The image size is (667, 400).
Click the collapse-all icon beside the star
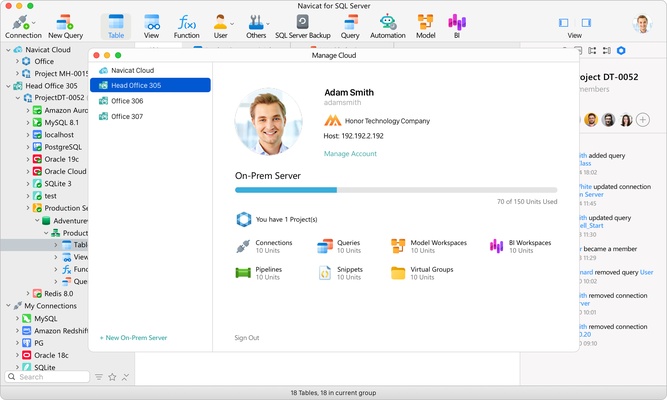point(125,377)
